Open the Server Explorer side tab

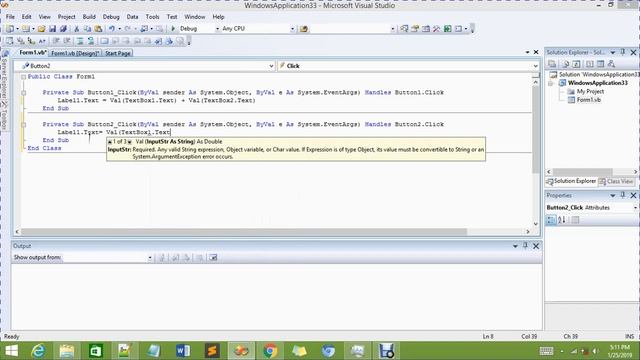4,75
